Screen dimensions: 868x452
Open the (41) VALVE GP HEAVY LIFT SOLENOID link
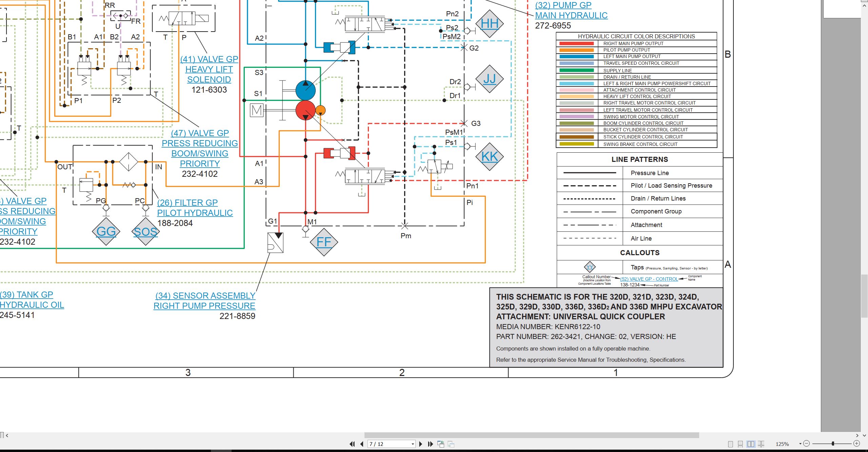(x=209, y=69)
